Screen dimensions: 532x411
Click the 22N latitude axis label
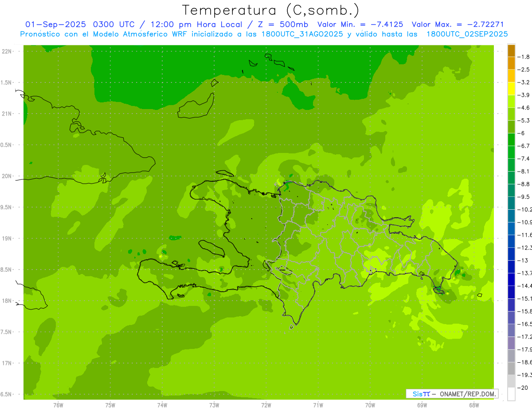point(7,51)
